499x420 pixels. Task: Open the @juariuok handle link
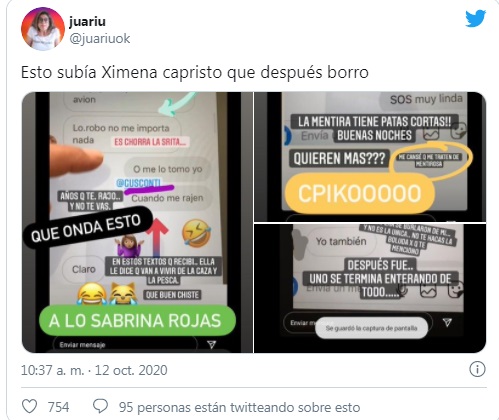pos(100,39)
